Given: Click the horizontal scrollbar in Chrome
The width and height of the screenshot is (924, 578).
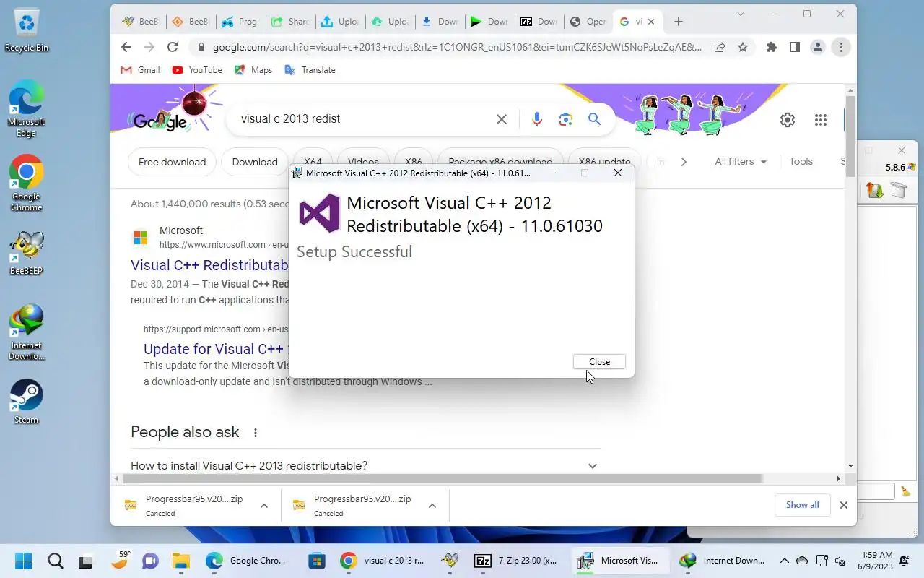Looking at the screenshot, I should 443,478.
